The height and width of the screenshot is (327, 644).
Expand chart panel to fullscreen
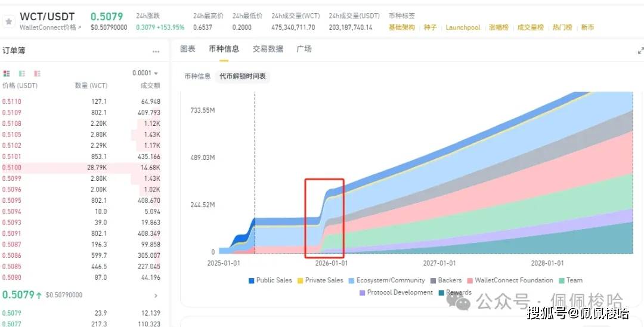[x=640, y=51]
